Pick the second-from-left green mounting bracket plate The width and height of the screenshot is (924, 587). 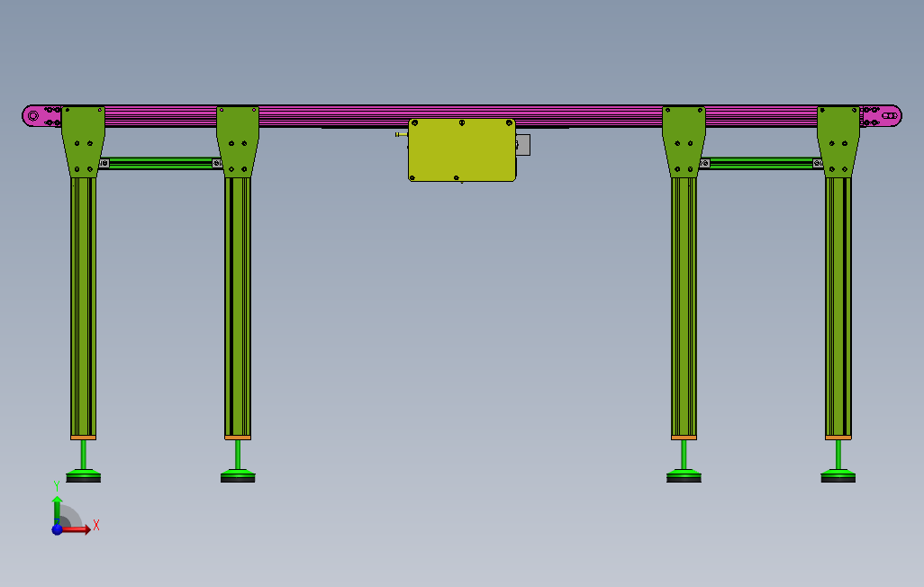pyautogui.click(x=238, y=141)
